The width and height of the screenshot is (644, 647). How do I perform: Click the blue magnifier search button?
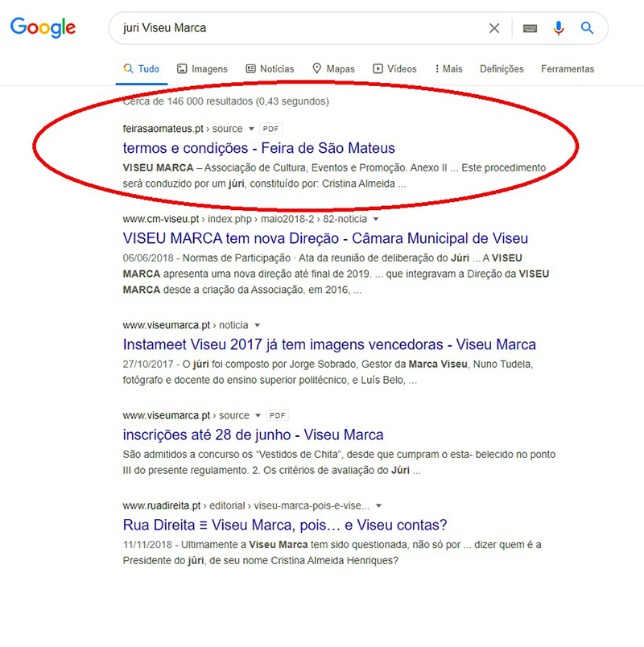pyautogui.click(x=587, y=28)
